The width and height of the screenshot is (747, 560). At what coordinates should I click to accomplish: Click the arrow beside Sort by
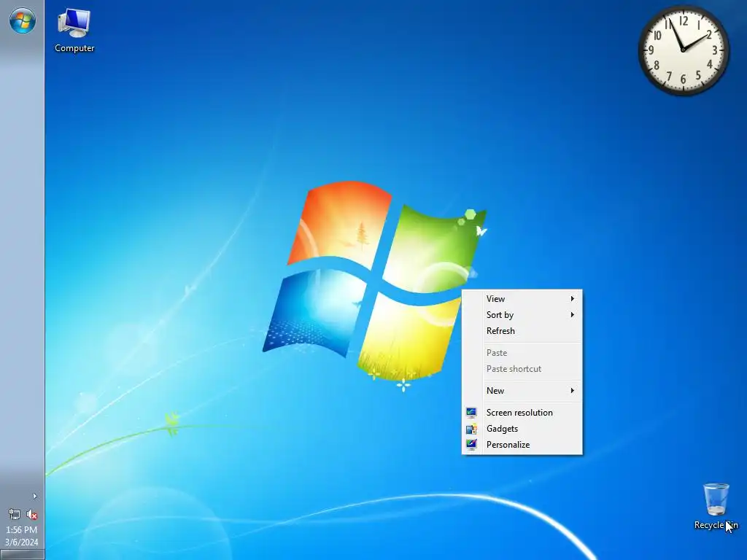click(x=573, y=315)
